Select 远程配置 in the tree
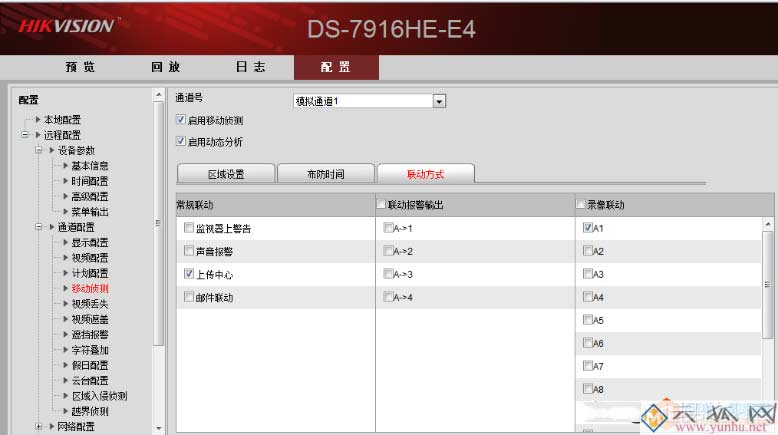Image resolution: width=778 pixels, height=435 pixels. 62,135
